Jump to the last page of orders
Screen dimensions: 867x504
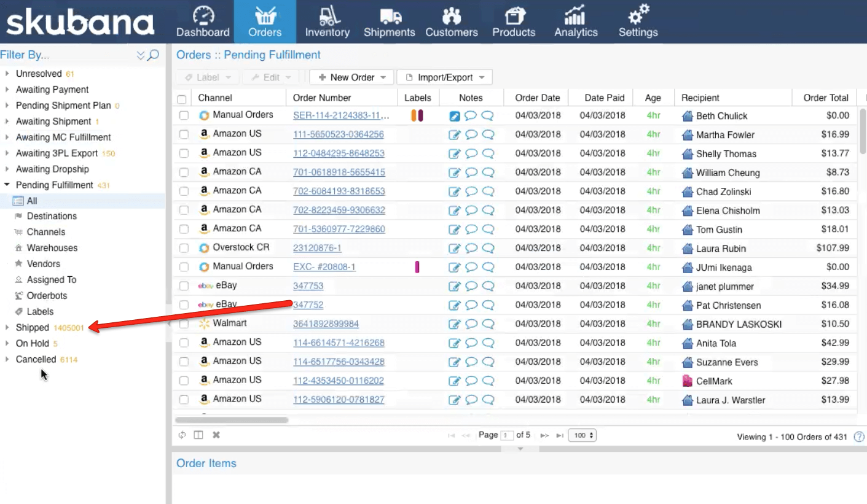click(x=560, y=435)
